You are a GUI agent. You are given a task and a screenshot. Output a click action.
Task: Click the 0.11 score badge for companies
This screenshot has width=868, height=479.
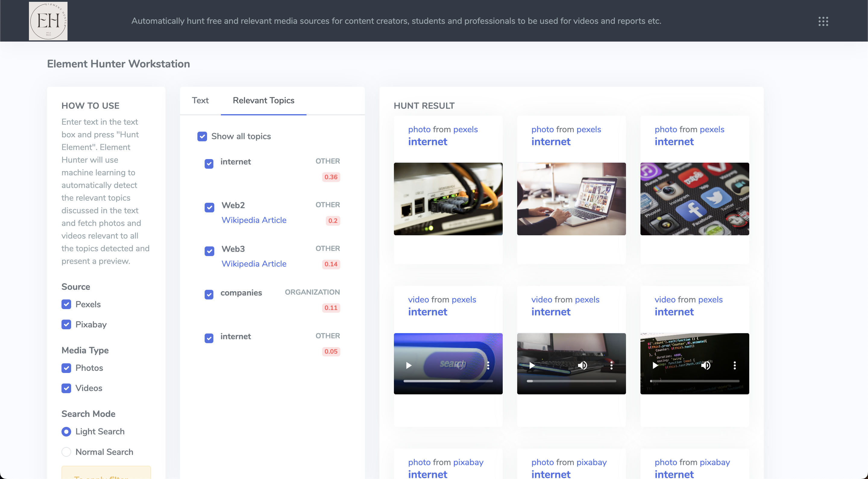click(x=331, y=308)
